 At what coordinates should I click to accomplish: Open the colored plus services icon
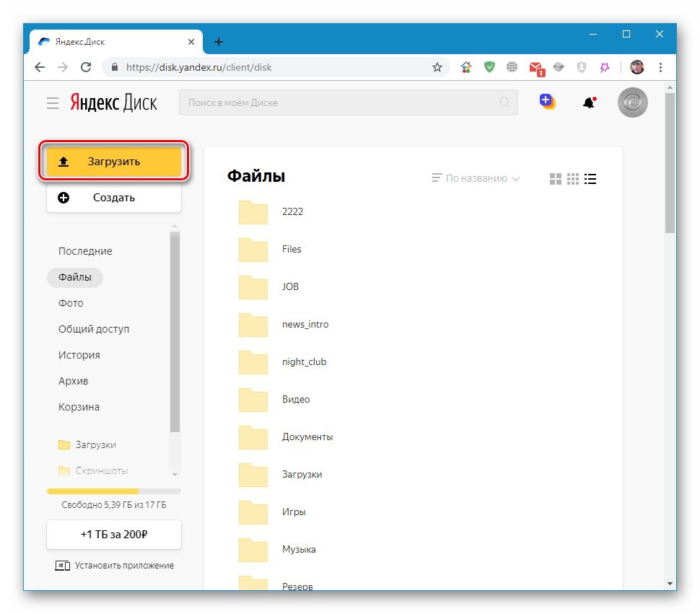[547, 102]
